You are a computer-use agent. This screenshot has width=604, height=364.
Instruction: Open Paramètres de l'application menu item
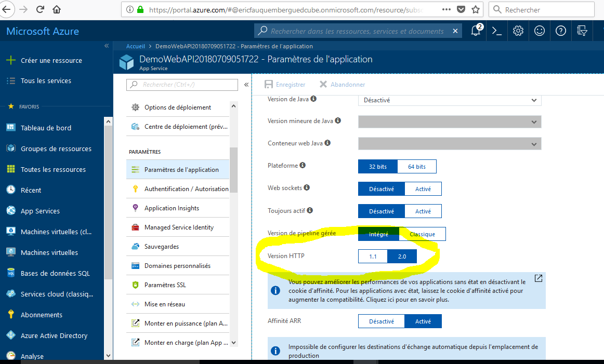pyautogui.click(x=178, y=170)
